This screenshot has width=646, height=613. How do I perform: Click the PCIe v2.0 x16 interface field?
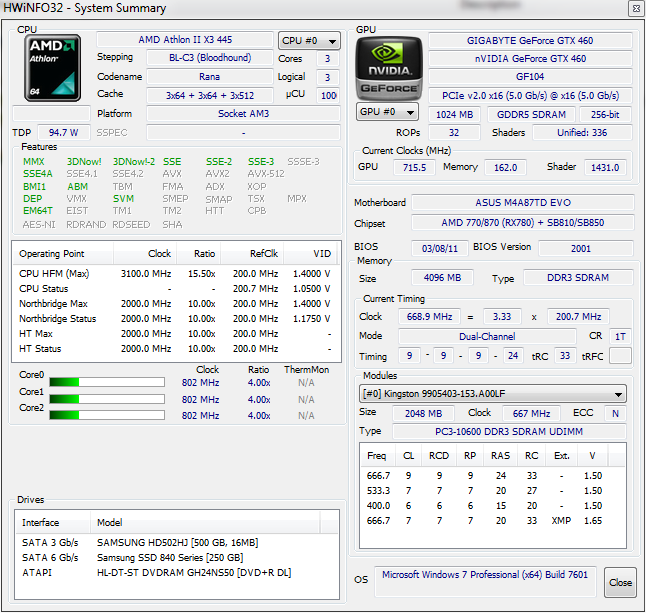(x=530, y=96)
